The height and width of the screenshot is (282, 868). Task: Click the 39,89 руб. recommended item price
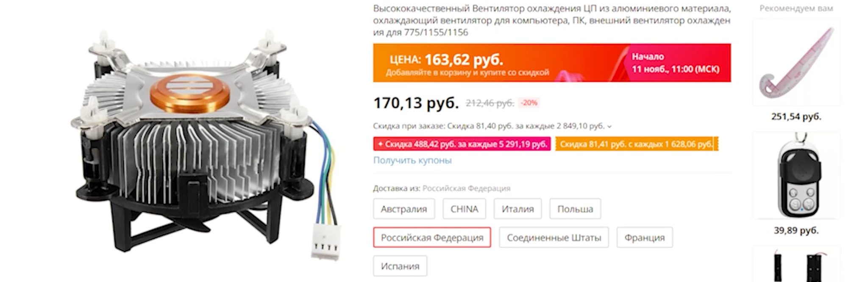796,230
